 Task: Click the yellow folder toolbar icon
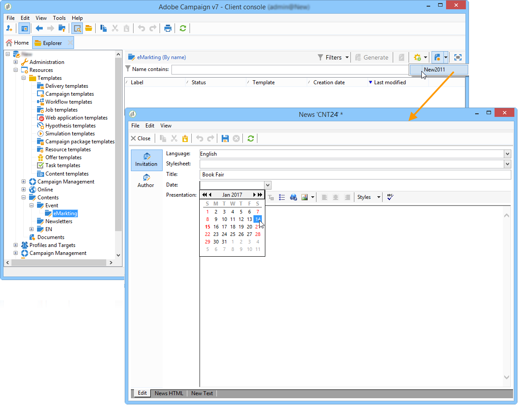[89, 29]
